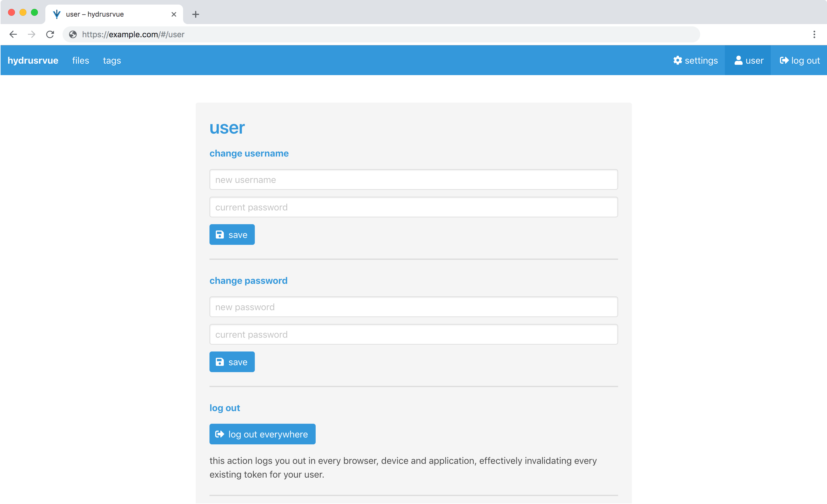Select the user – hydrusrvue browser tab
This screenshot has width=827, height=504.
[x=114, y=14]
